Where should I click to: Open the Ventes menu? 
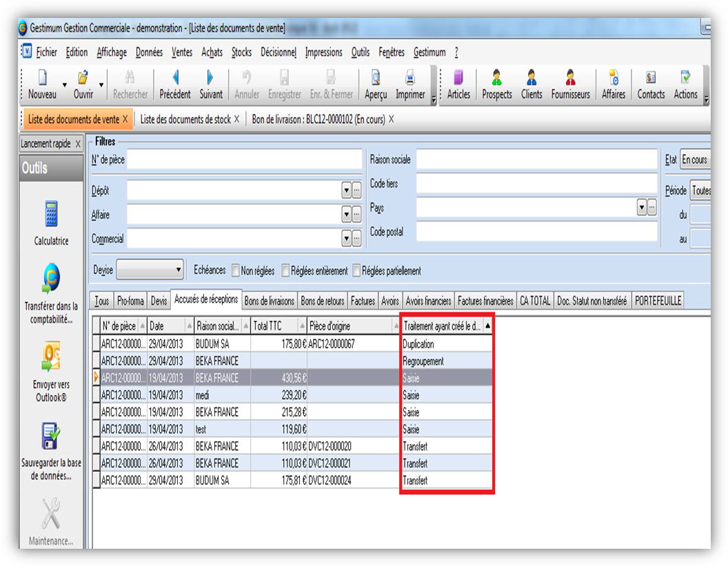click(x=182, y=52)
